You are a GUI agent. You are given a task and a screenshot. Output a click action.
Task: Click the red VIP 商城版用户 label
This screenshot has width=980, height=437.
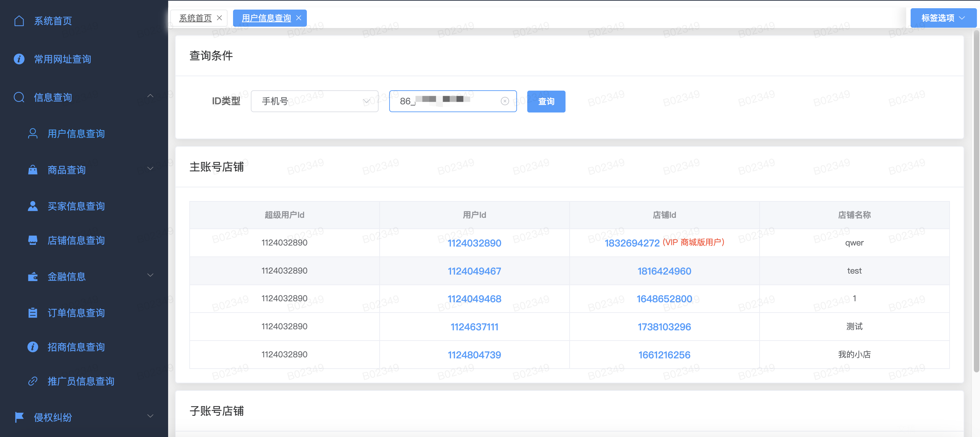coord(693,242)
